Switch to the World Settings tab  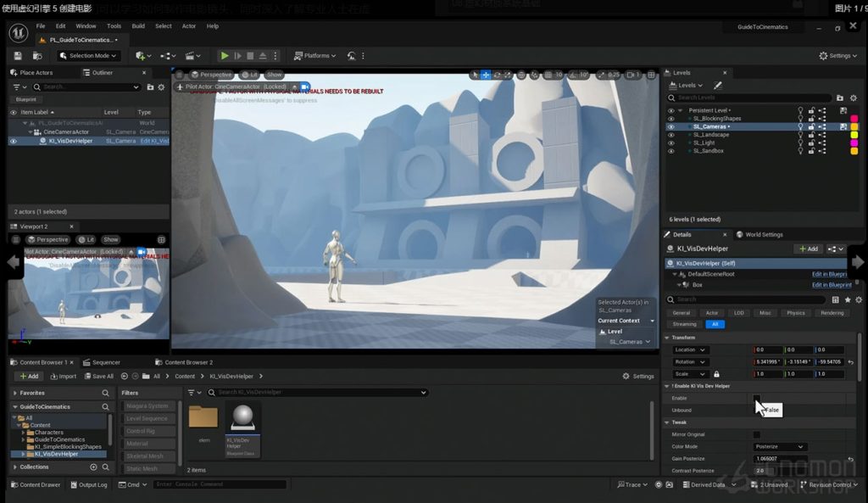759,234
